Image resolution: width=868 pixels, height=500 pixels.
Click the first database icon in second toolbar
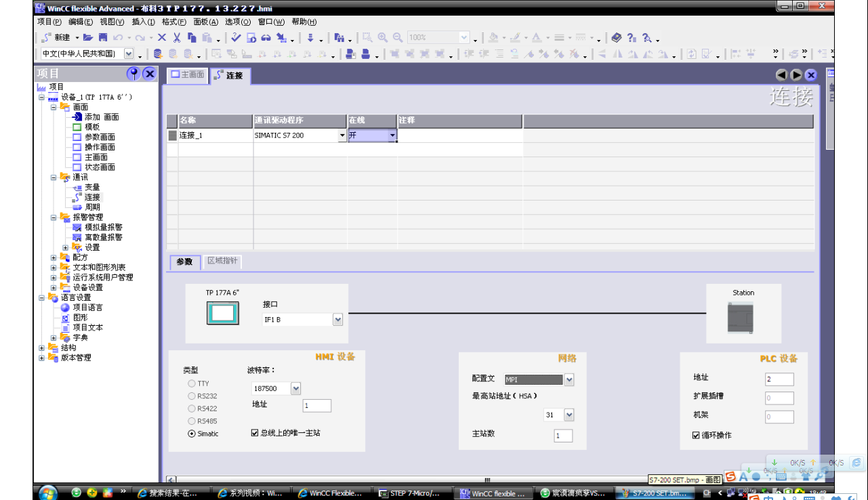pyautogui.click(x=158, y=54)
